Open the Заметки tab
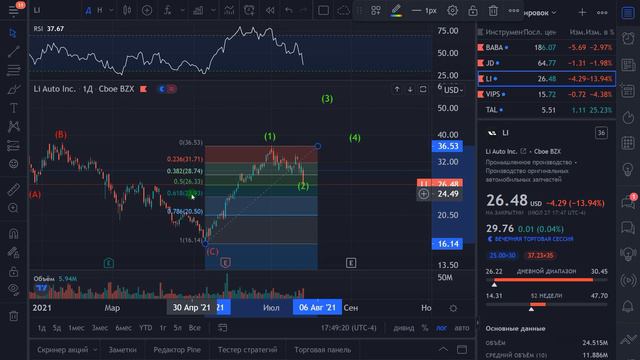Image resolution: width=640 pixels, height=360 pixels. click(122, 350)
